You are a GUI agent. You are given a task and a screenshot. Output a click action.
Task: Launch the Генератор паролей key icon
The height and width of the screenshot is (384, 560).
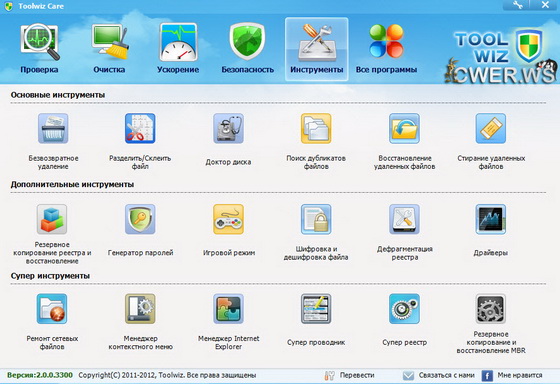point(140,219)
